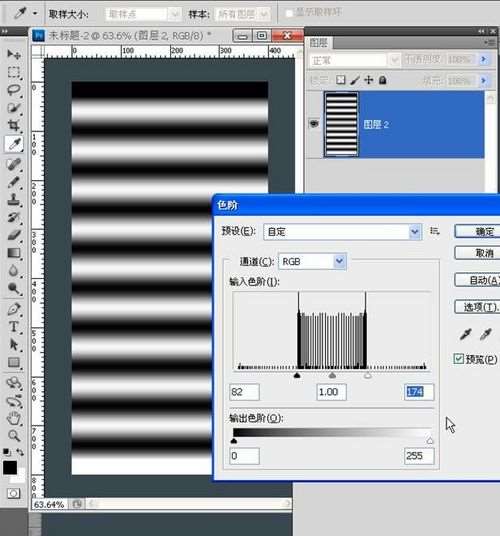Open Levels preset options menu icon
Screen dimensions: 500x536
tap(434, 231)
